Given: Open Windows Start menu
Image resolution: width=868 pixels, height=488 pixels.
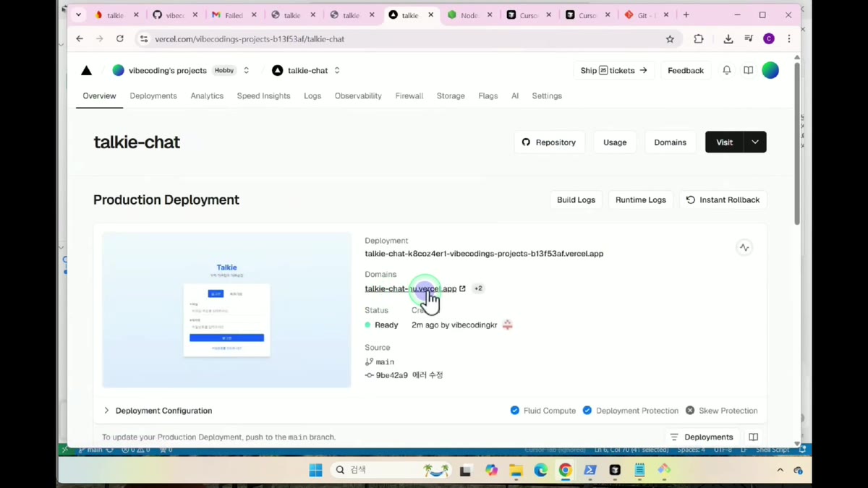Looking at the screenshot, I should click(315, 470).
